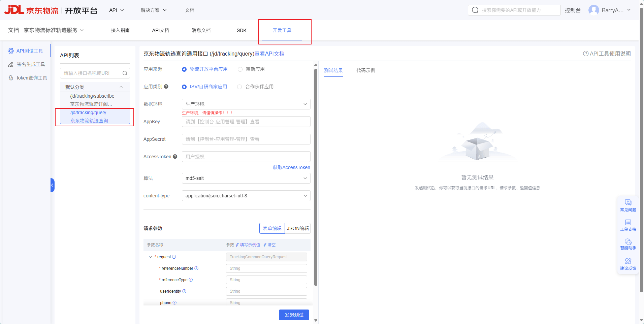Open the 算法 md5-salt dropdown
The width and height of the screenshot is (644, 324).
click(x=246, y=178)
